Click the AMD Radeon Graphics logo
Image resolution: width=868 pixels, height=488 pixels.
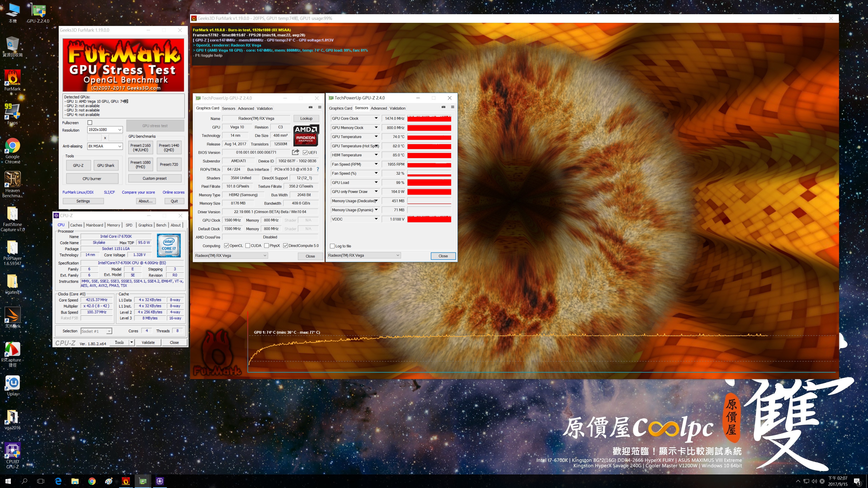pyautogui.click(x=306, y=136)
